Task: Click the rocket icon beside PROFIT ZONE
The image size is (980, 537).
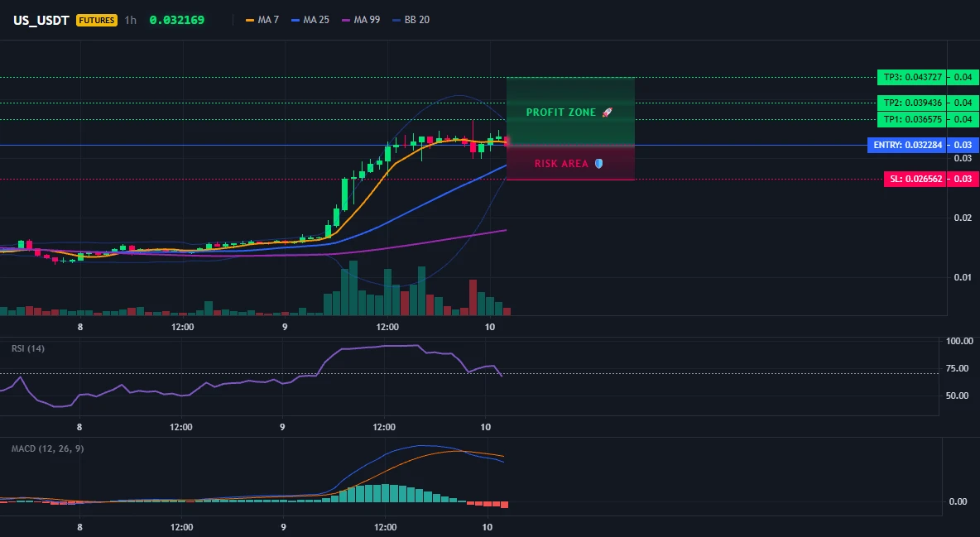Action: pyautogui.click(x=607, y=113)
